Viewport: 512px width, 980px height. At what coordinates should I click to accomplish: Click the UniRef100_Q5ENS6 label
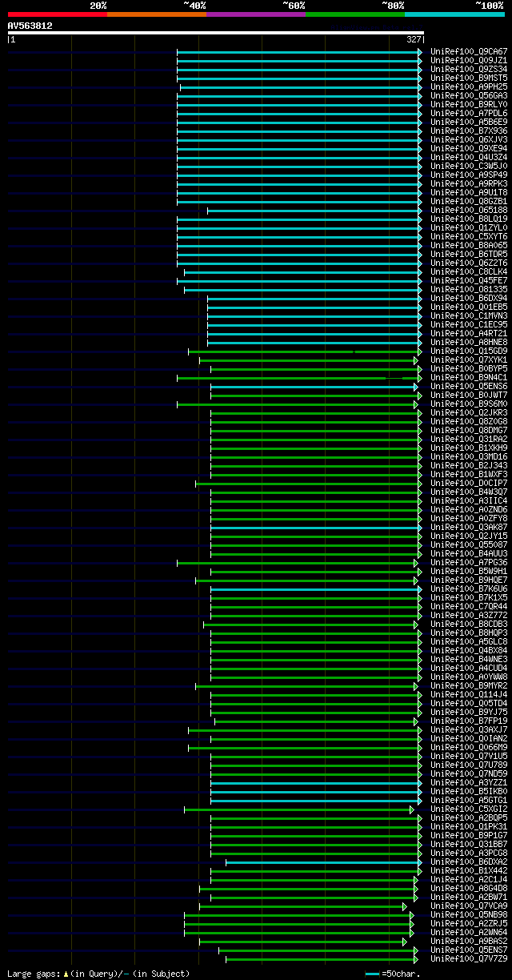(469, 386)
